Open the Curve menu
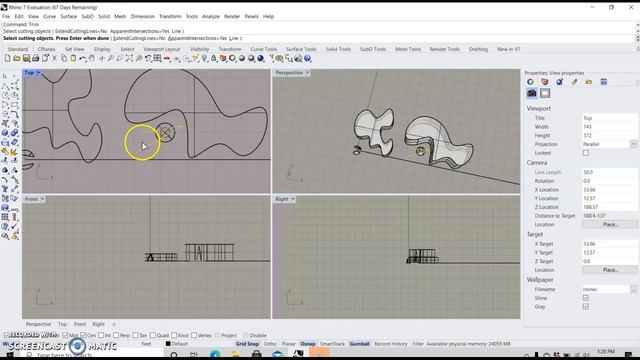The image size is (640, 360). click(x=49, y=16)
